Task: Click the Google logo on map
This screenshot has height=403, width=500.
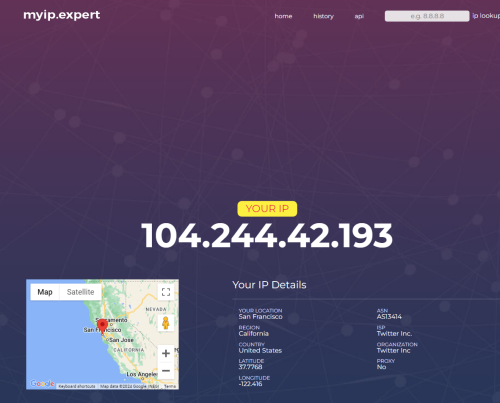Action: 42,384
